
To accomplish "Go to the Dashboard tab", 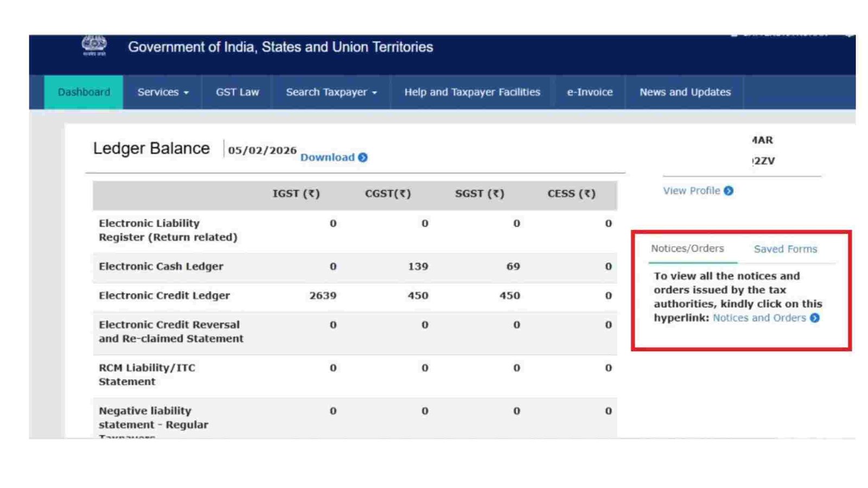I will 84,92.
